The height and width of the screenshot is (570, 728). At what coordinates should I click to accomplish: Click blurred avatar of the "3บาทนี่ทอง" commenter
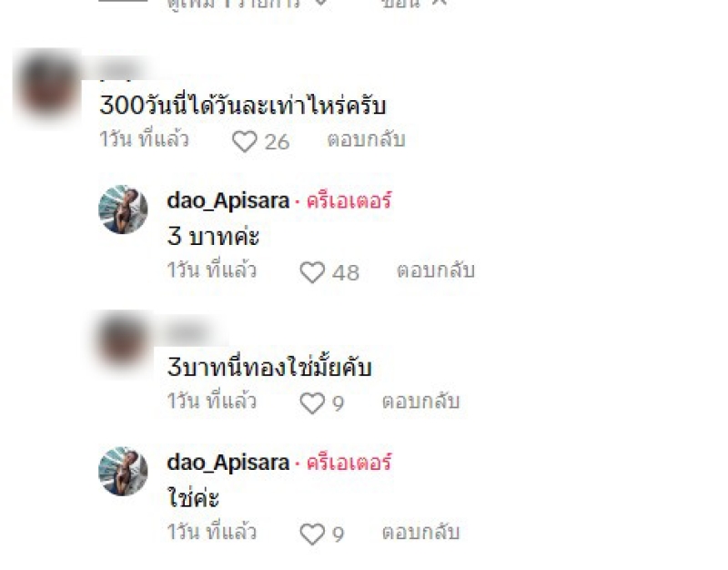(x=123, y=341)
